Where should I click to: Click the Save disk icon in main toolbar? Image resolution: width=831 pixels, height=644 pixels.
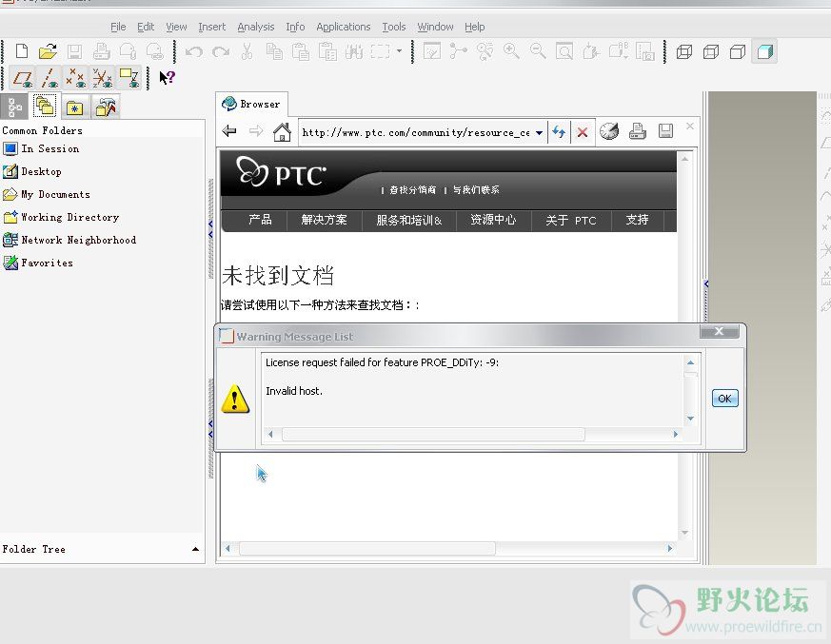tap(74, 51)
